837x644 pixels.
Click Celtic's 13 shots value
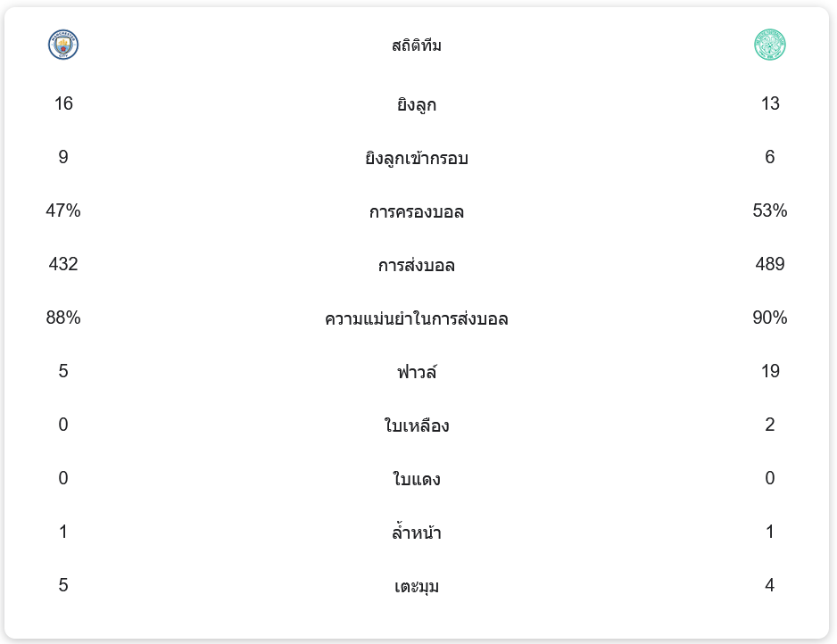[x=770, y=103]
